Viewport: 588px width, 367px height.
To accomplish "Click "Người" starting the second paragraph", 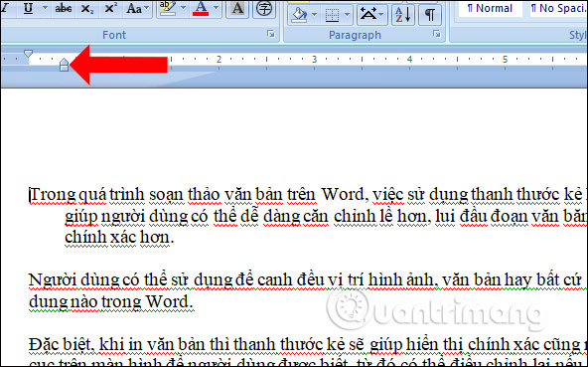I will 52,280.
